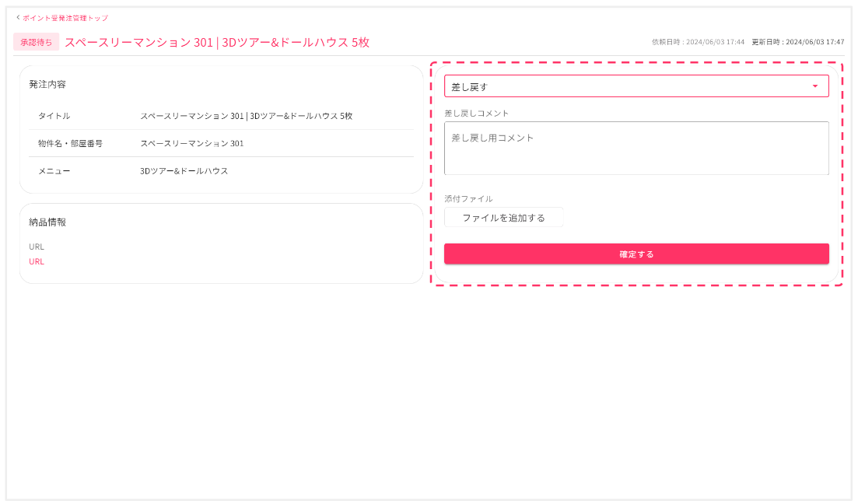Image resolution: width=858 pixels, height=504 pixels.
Task: Click the 差し戻しコメント field label
Action: (477, 114)
